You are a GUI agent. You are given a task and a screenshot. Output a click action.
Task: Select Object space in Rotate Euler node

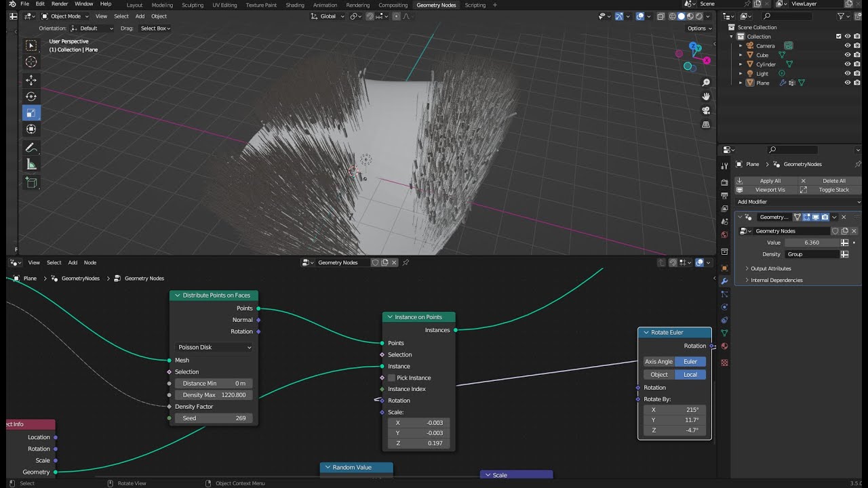(x=658, y=374)
